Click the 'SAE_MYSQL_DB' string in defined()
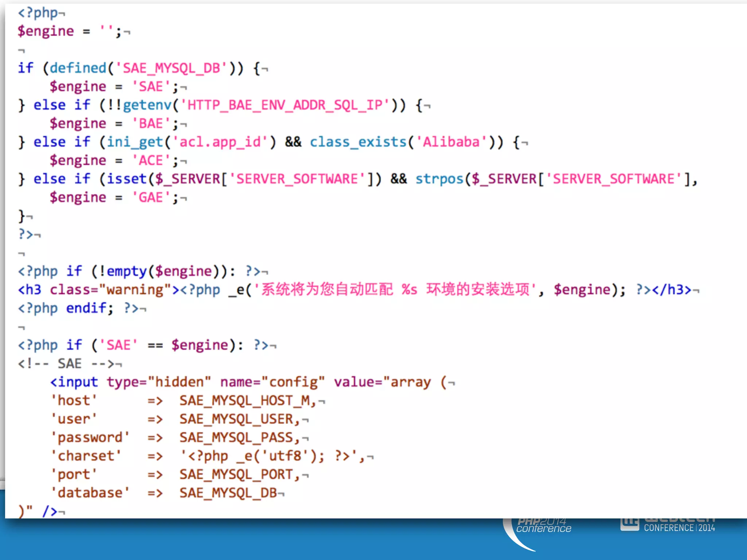The height and width of the screenshot is (560, 747). tap(171, 68)
